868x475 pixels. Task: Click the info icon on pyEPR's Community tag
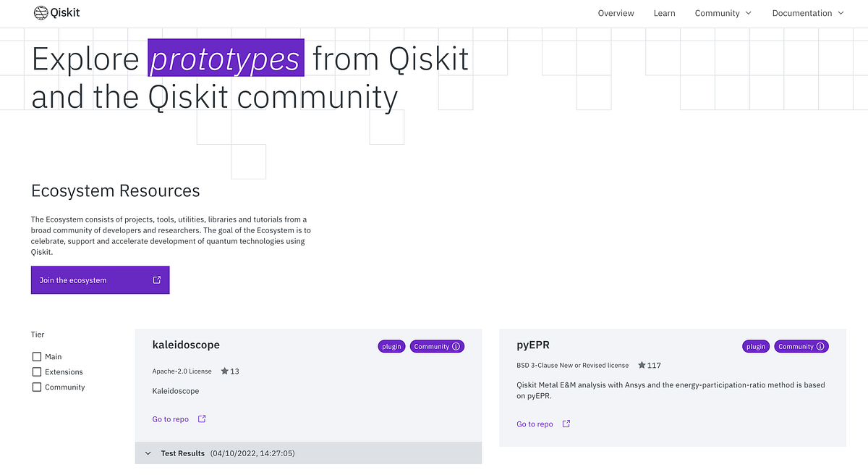point(822,346)
